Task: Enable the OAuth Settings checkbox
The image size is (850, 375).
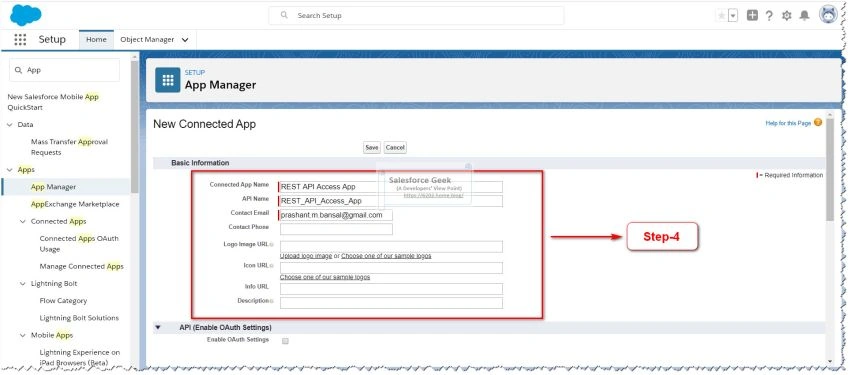Action: tap(285, 341)
